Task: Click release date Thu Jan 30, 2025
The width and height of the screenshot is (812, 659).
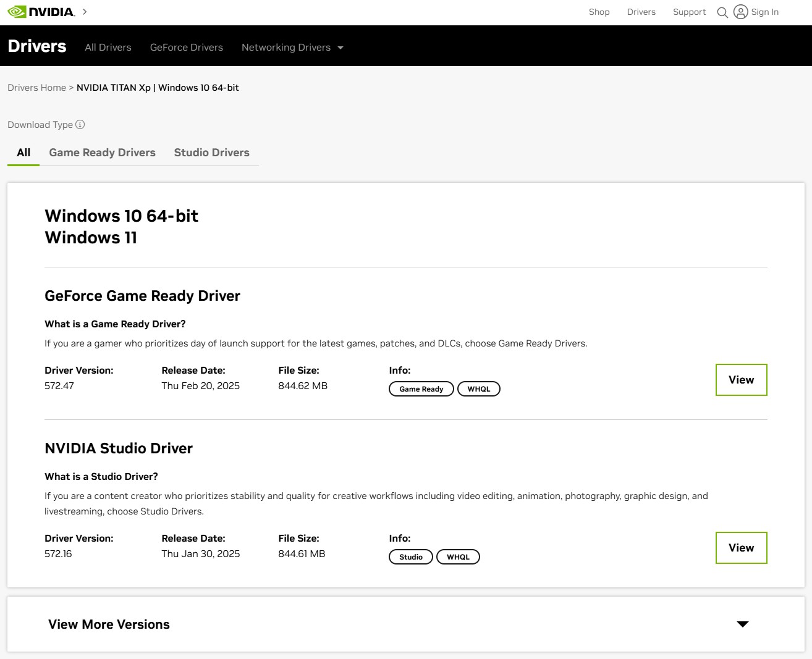Action: tap(200, 554)
